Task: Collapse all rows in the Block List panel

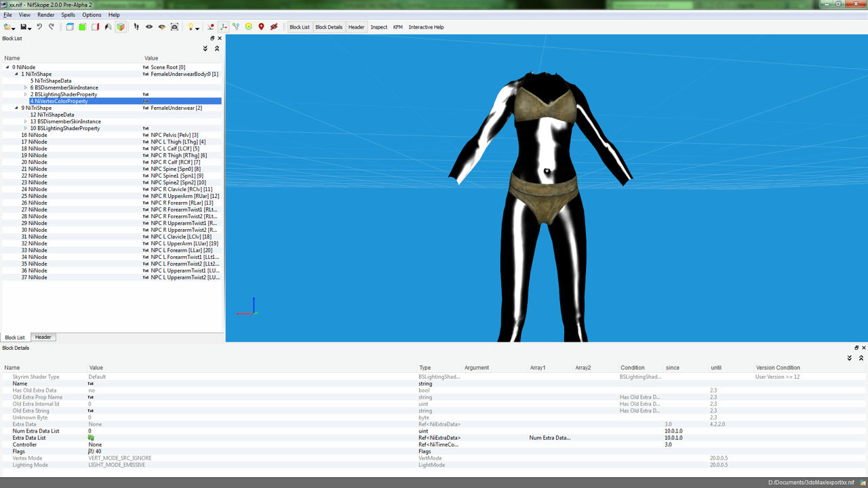Action: tap(217, 49)
